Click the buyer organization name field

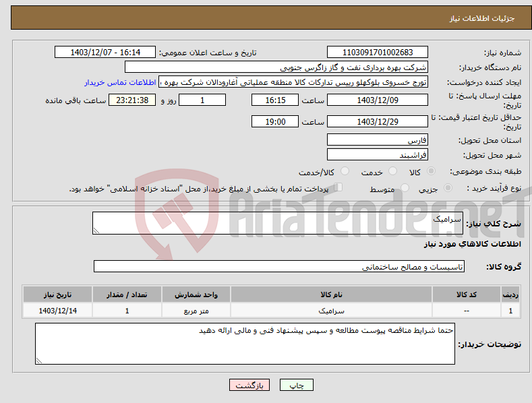click(x=276, y=67)
